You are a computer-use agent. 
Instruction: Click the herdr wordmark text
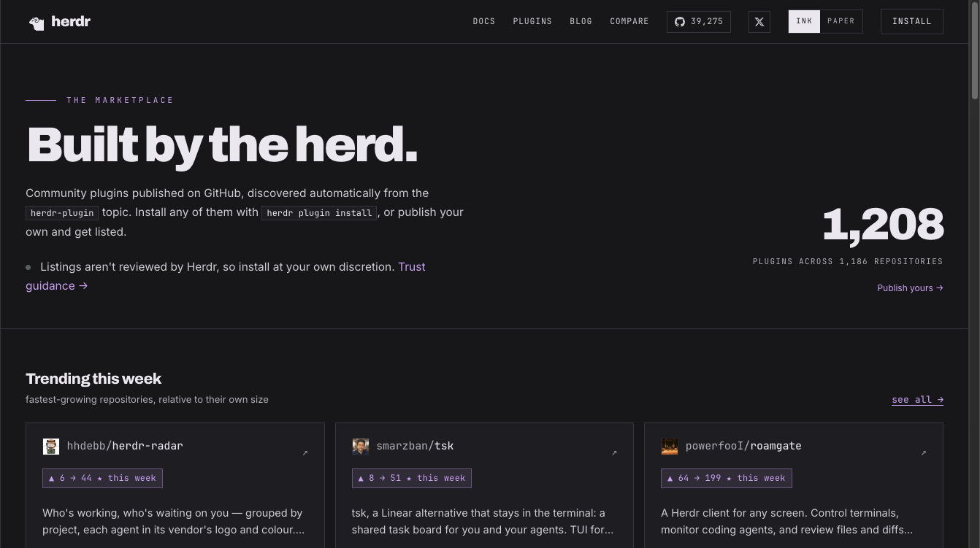click(x=71, y=22)
